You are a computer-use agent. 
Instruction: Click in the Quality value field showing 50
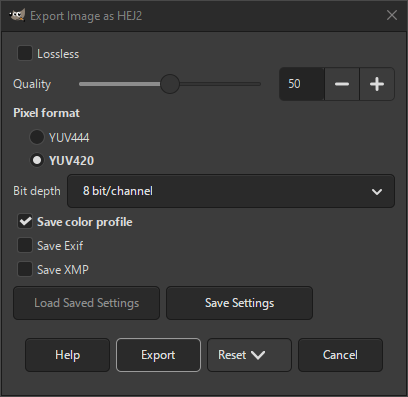pyautogui.click(x=302, y=84)
